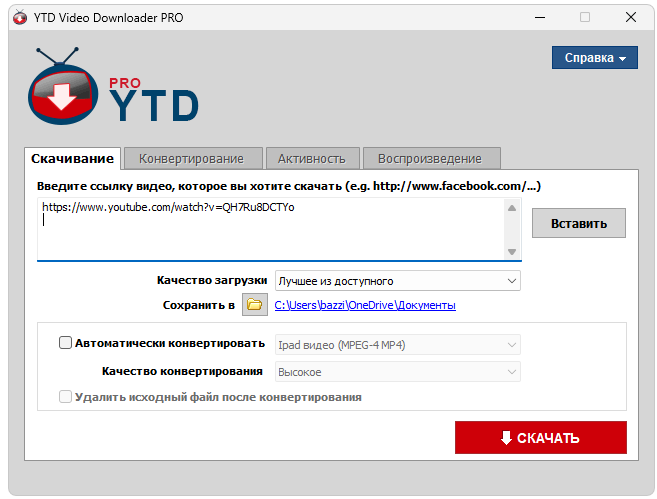Click the URL field scroll down arrow
This screenshot has width=657, height=499.
coord(512,251)
